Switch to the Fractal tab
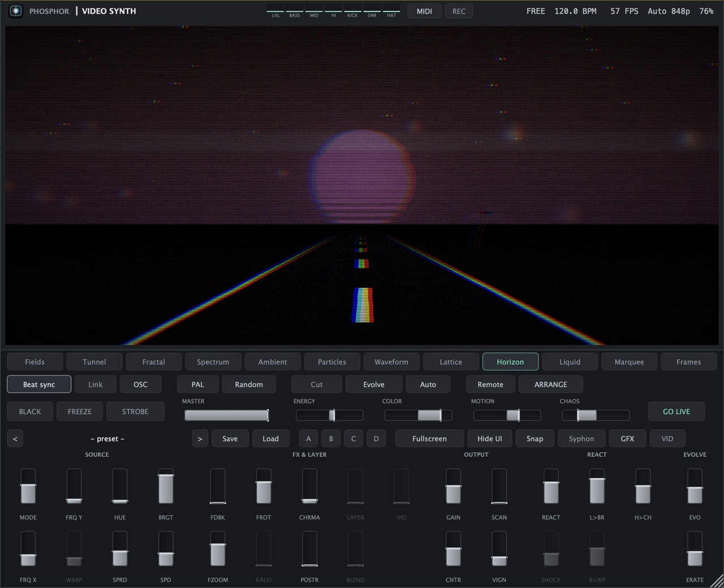Image resolution: width=724 pixels, height=588 pixels. pyautogui.click(x=154, y=362)
